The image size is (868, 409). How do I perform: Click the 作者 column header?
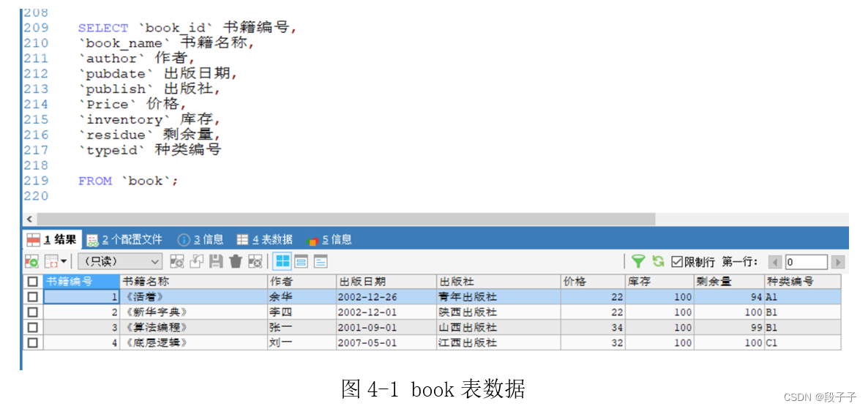302,282
